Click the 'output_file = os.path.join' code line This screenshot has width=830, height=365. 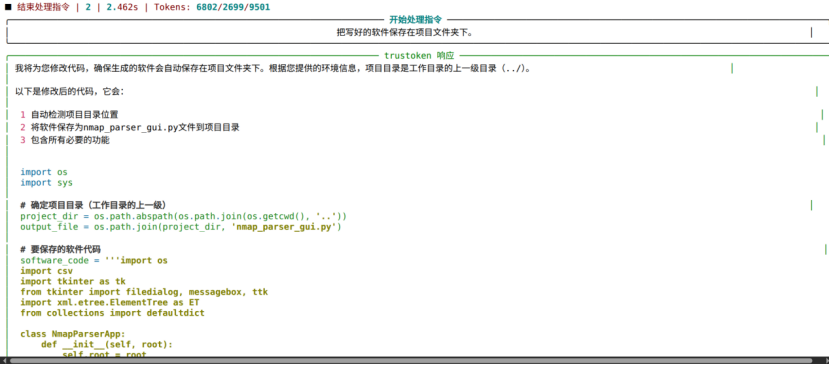tap(181, 227)
